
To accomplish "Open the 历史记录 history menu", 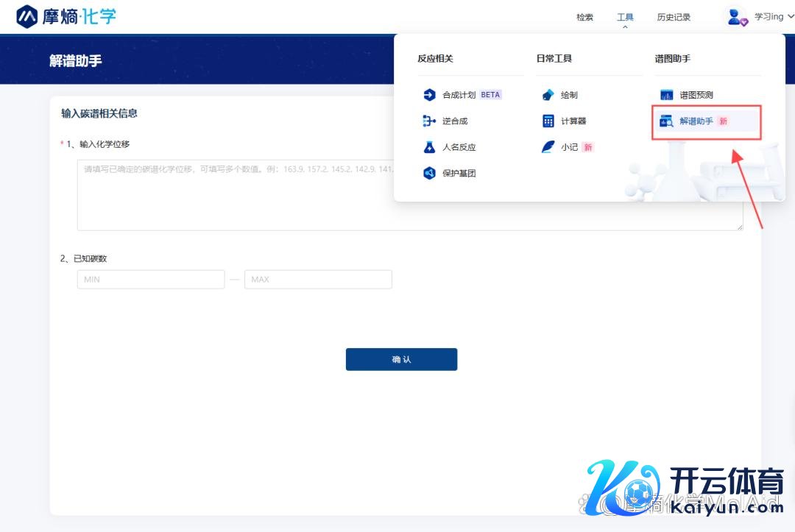I will (674, 18).
